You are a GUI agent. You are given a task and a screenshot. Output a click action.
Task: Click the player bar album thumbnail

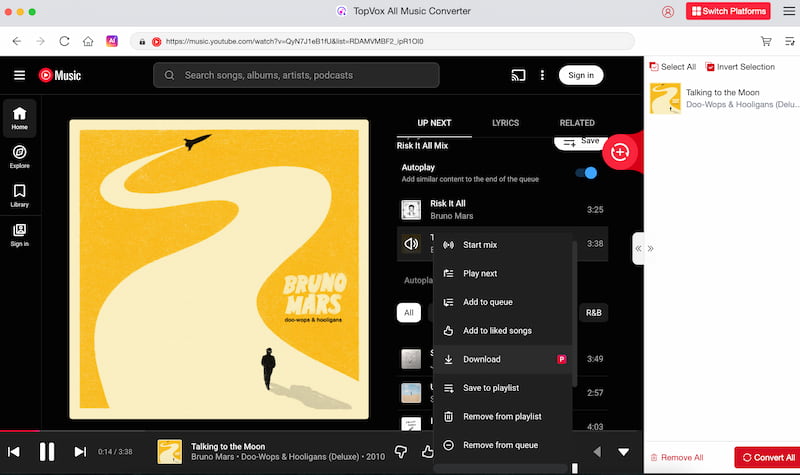tap(169, 452)
